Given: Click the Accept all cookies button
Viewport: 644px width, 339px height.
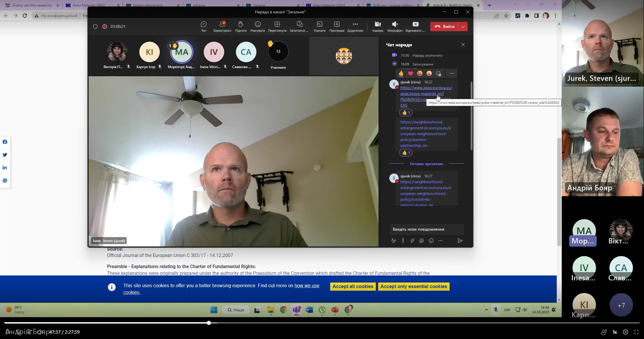Looking at the screenshot, I should point(353,287).
